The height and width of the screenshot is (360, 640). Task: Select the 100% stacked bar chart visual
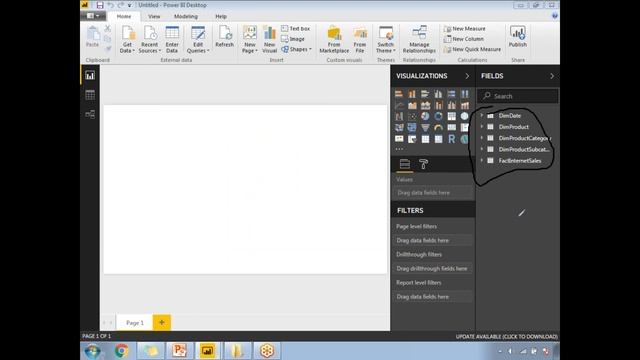[451, 94]
